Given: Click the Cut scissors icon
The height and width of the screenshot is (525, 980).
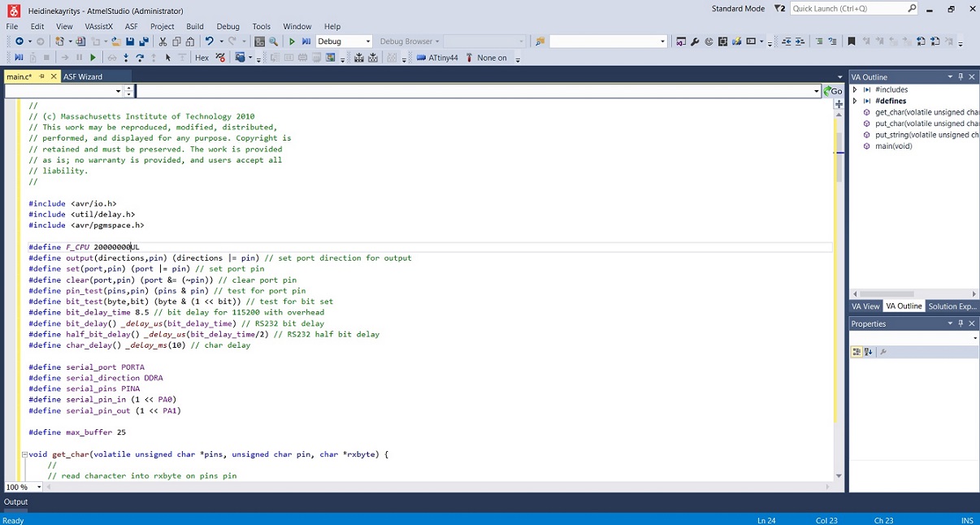Looking at the screenshot, I should [x=163, y=41].
